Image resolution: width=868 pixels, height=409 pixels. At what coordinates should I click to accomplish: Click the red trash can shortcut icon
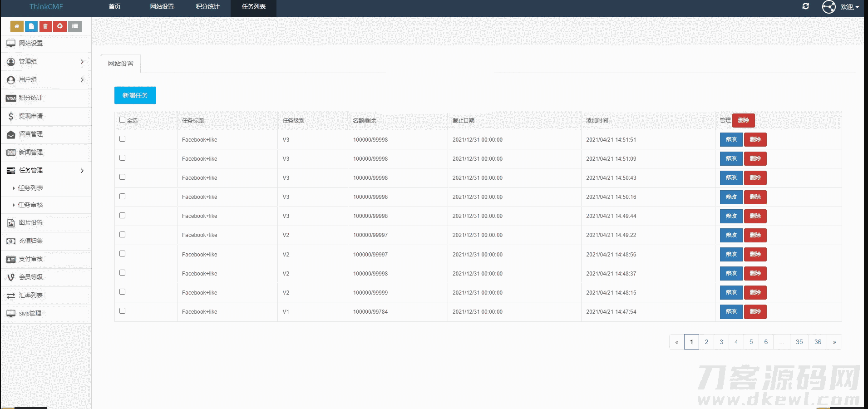45,26
